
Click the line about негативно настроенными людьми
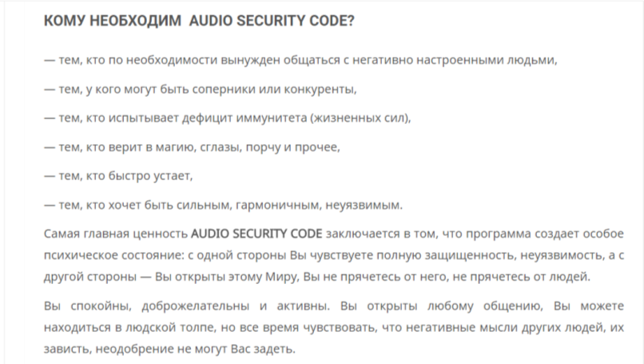coord(300,61)
